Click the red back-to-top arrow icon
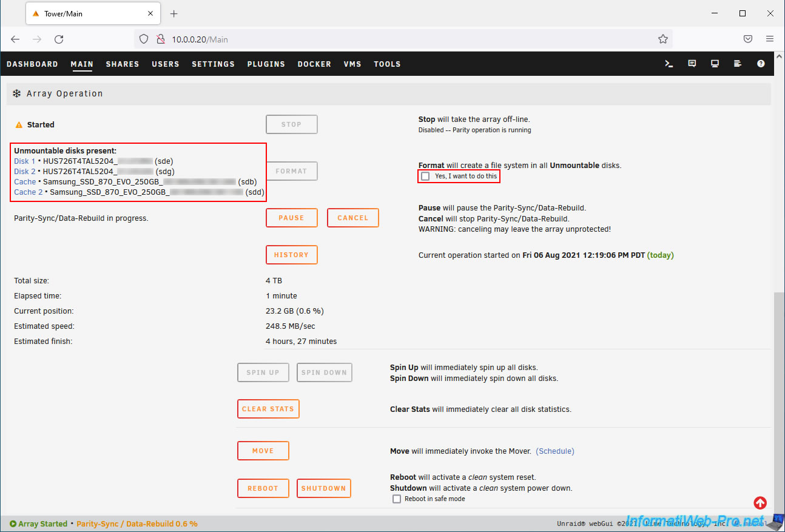This screenshot has height=532, width=785. (x=760, y=503)
